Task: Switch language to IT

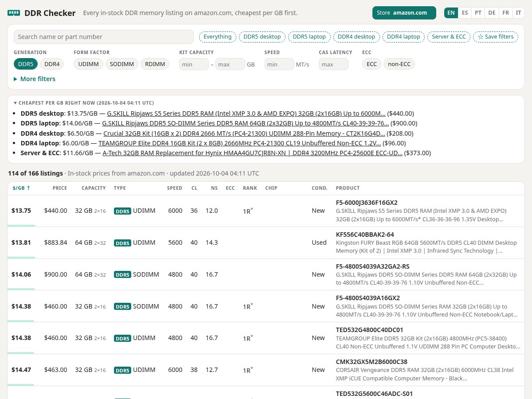Action: coord(518,13)
